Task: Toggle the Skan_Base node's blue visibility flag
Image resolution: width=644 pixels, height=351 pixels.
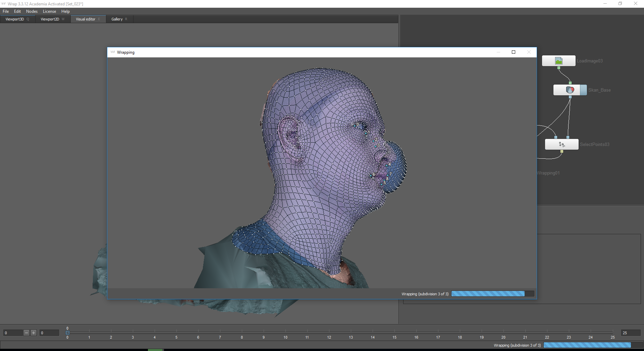Action: click(x=583, y=90)
